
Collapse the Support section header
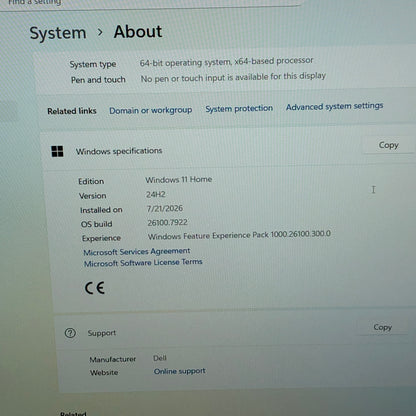click(x=233, y=331)
